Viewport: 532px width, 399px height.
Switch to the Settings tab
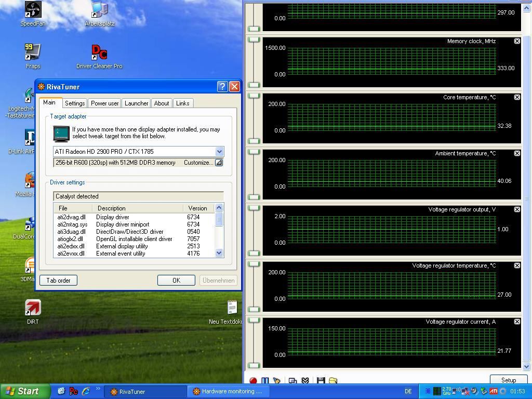pyautogui.click(x=75, y=103)
